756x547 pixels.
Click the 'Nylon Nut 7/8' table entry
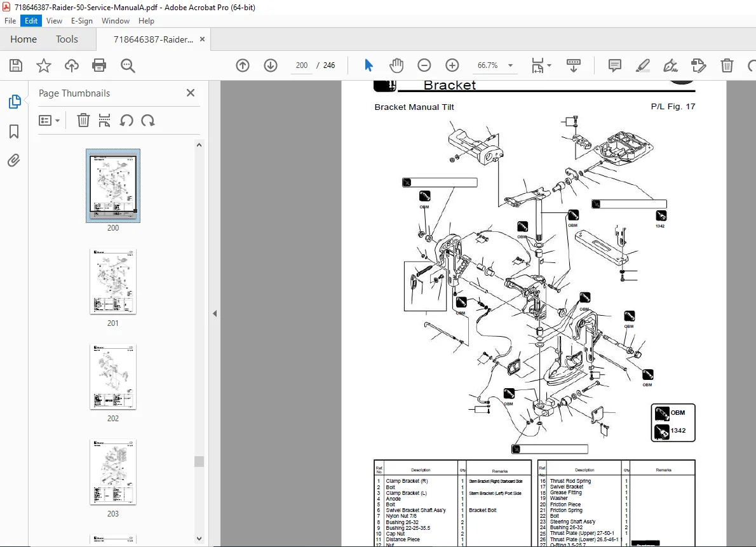coord(401,516)
